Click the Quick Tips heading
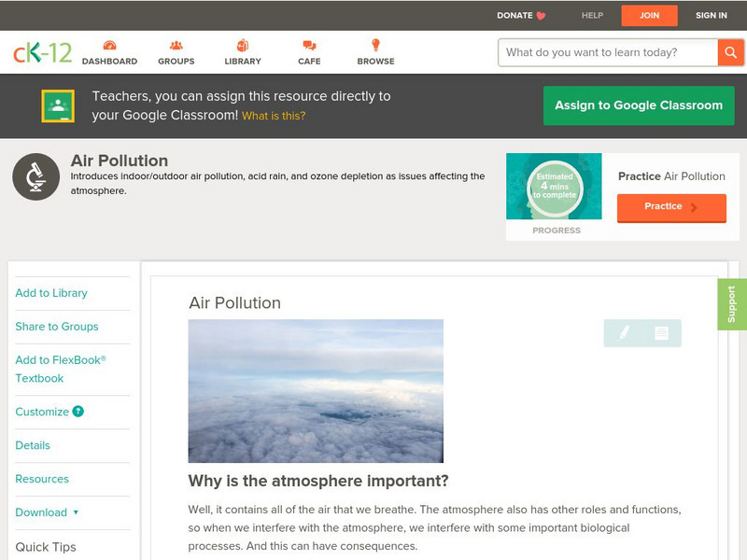The height and width of the screenshot is (560, 747). point(46,547)
